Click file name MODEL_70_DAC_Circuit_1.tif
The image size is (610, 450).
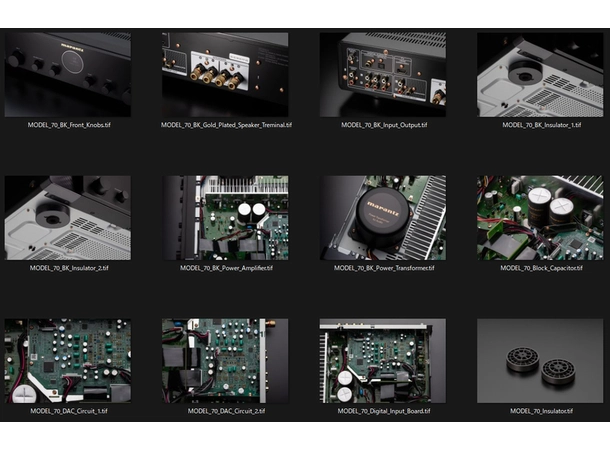[69, 411]
